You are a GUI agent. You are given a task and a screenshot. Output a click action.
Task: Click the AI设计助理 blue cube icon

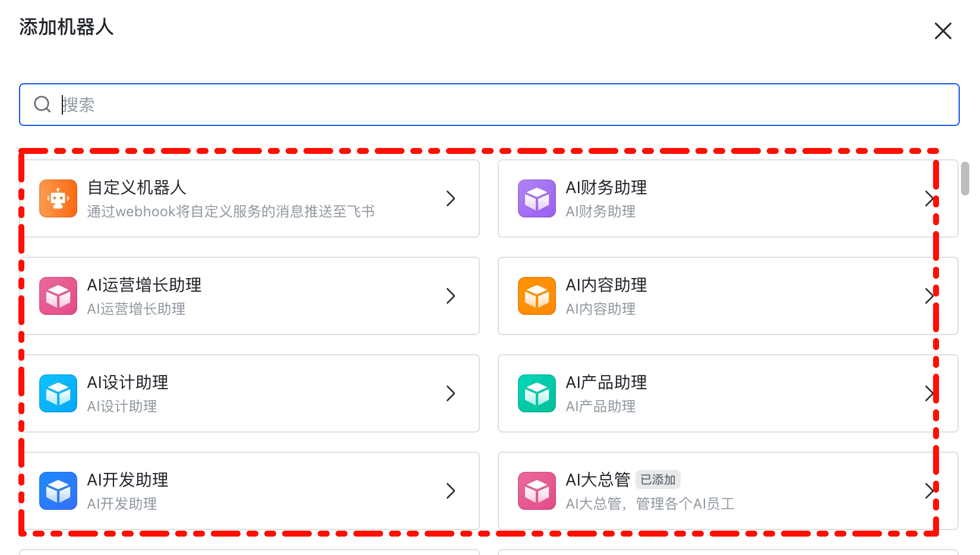coord(58,393)
